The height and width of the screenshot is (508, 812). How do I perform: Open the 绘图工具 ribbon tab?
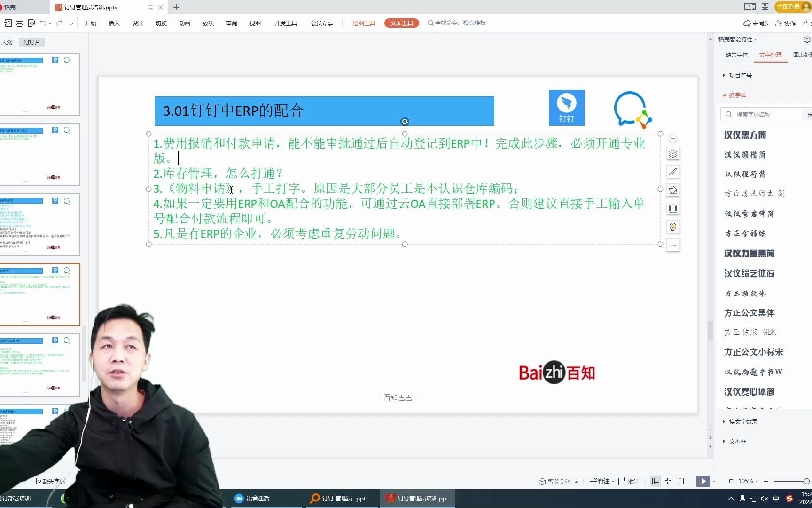tap(364, 23)
